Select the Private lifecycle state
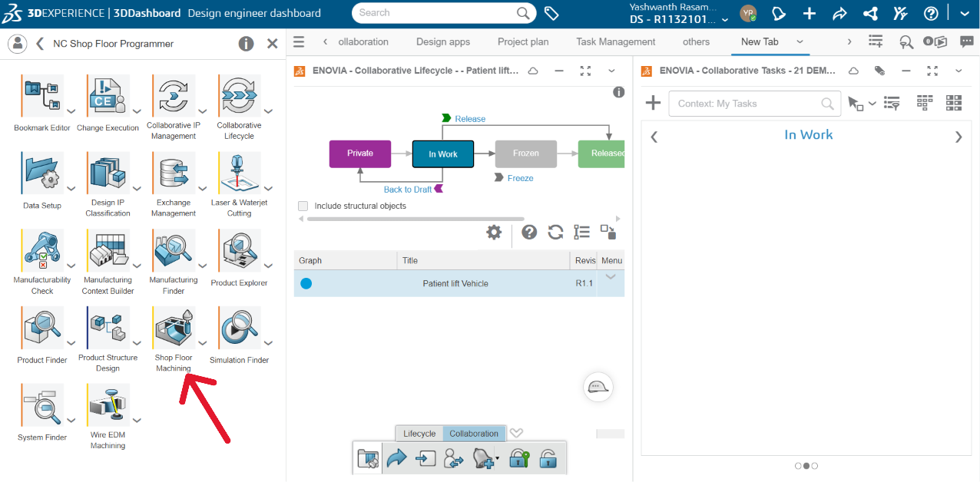Viewport: 980px width, 482px height. (360, 154)
